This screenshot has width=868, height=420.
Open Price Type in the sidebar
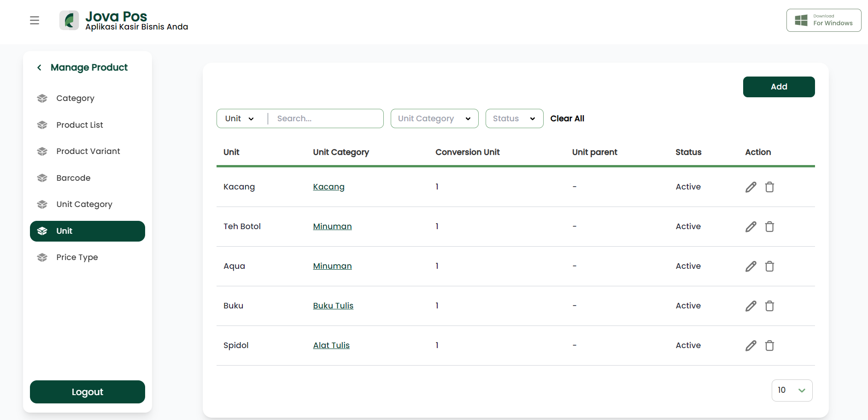click(x=88, y=257)
